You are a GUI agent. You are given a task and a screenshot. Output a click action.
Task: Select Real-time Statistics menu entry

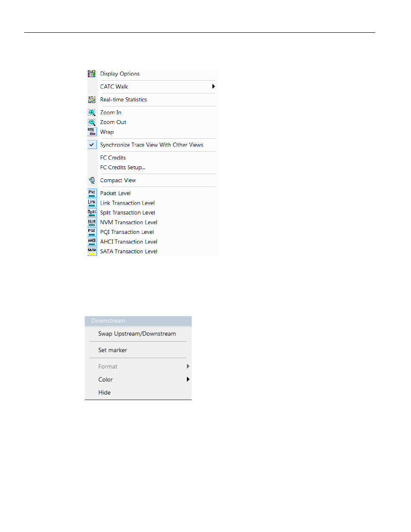(x=124, y=100)
